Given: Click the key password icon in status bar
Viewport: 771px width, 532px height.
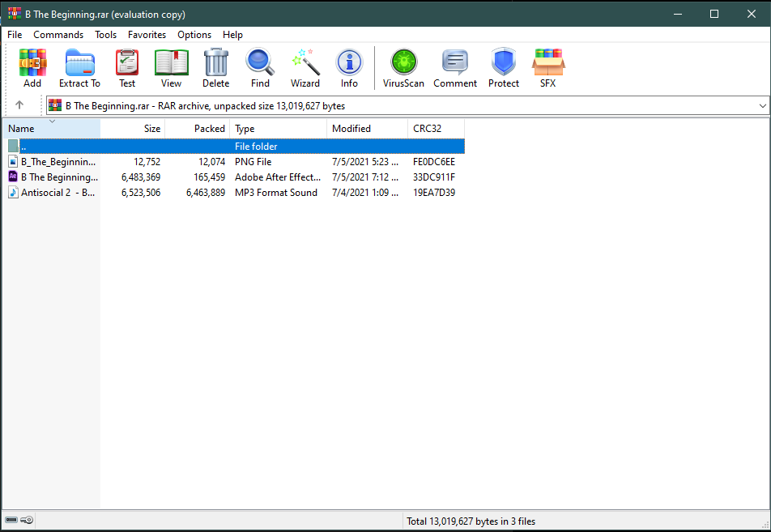Looking at the screenshot, I should click(27, 520).
